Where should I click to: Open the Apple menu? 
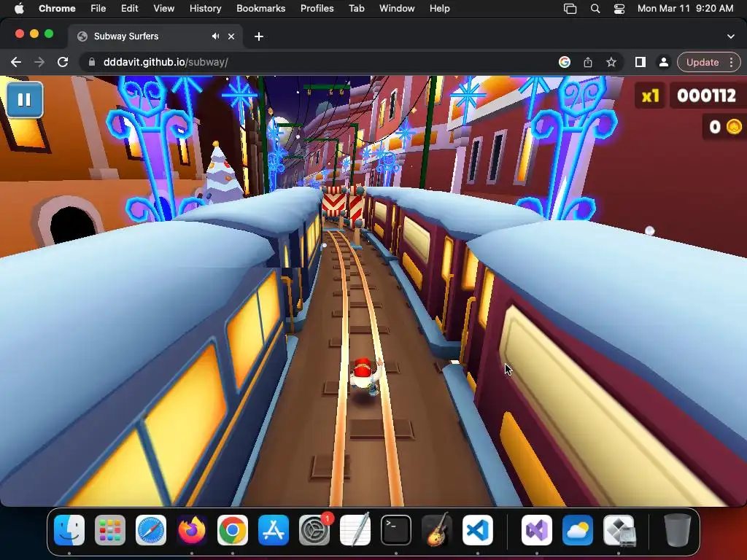point(19,8)
